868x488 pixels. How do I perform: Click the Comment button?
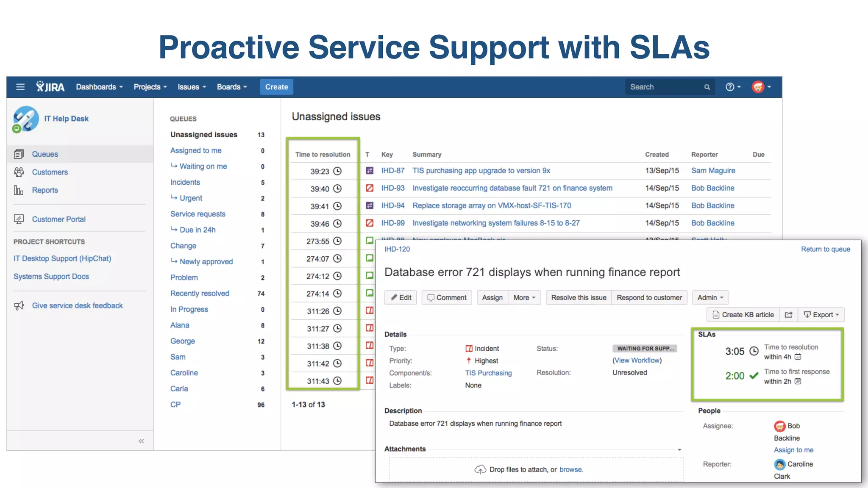coord(447,298)
